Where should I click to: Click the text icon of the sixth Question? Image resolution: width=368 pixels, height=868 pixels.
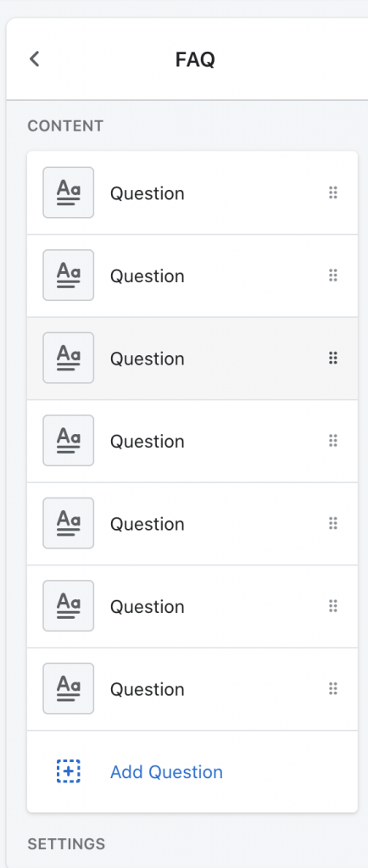68,605
